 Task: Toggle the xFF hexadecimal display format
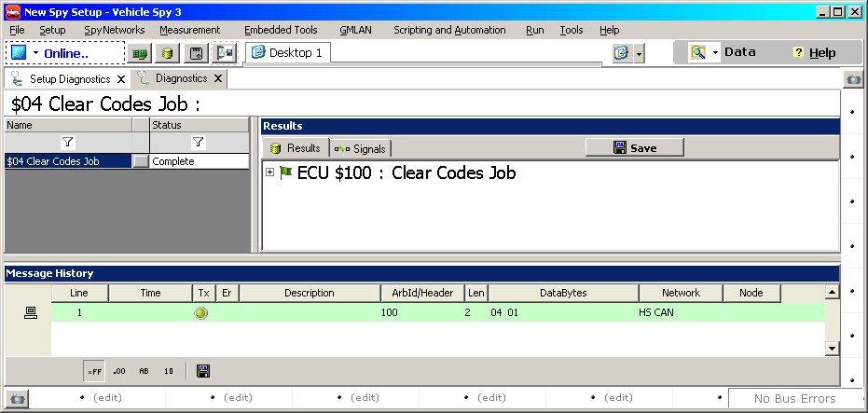click(94, 371)
